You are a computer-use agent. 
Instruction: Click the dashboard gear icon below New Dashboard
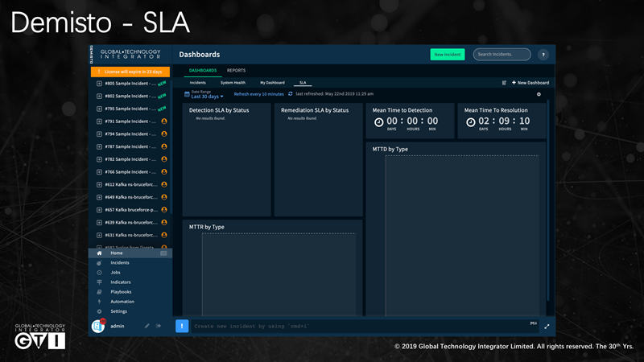pyautogui.click(x=539, y=94)
